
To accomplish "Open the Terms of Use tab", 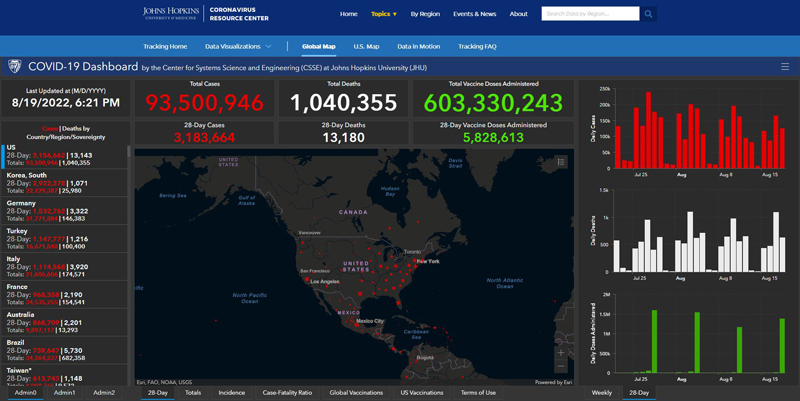I will 478,393.
